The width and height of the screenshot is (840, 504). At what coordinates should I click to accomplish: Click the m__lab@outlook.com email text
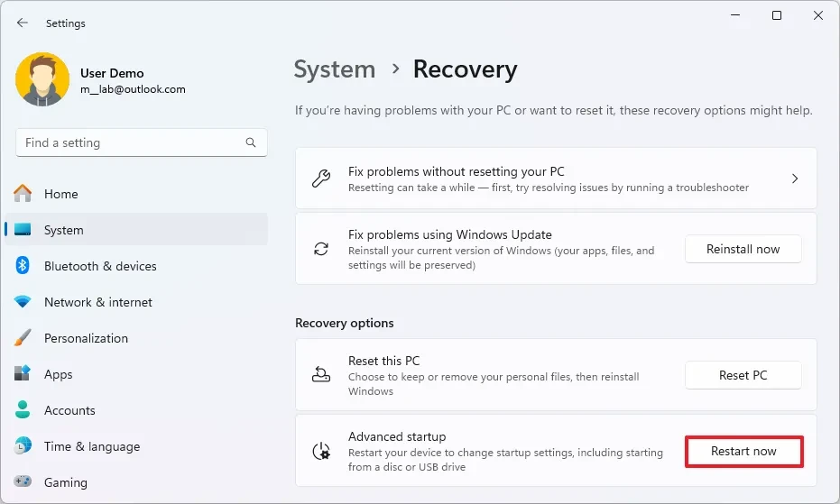[x=133, y=89]
